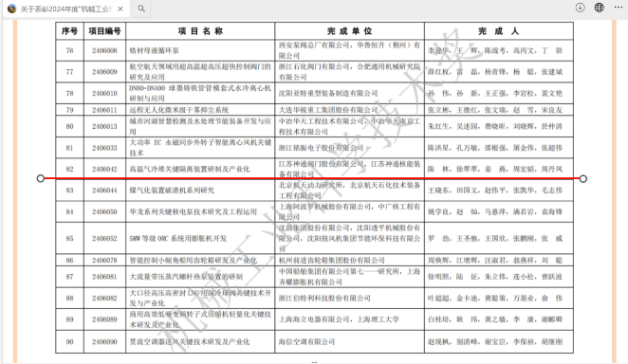
Task: Close the 关于表彰2024年度 document tab
Action: tap(120, 9)
